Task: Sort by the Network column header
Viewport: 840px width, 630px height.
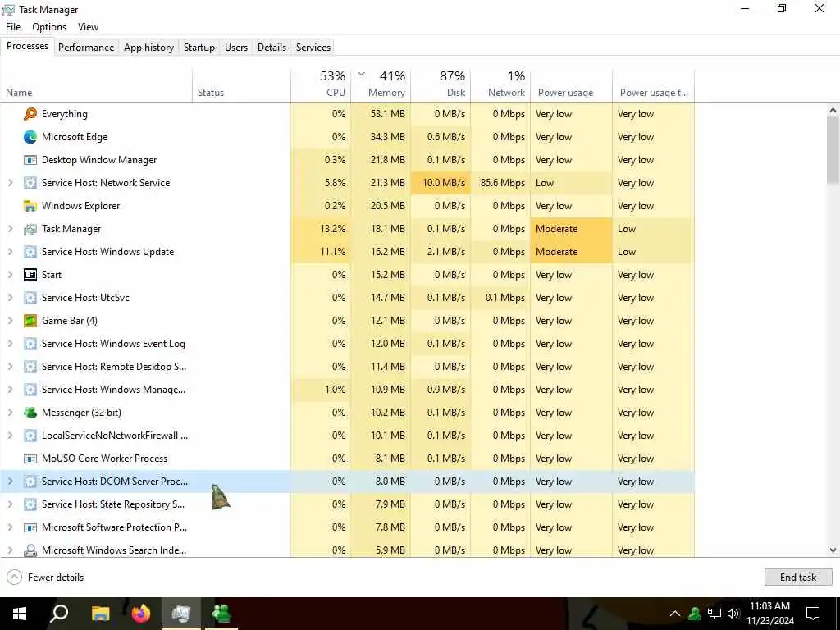Action: (500, 84)
